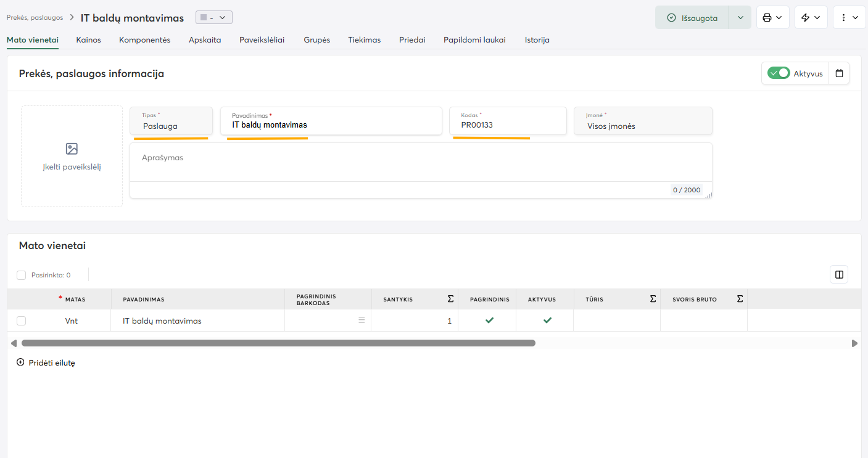Open the three-dot more options menu
868x458 pixels.
[x=843, y=18]
